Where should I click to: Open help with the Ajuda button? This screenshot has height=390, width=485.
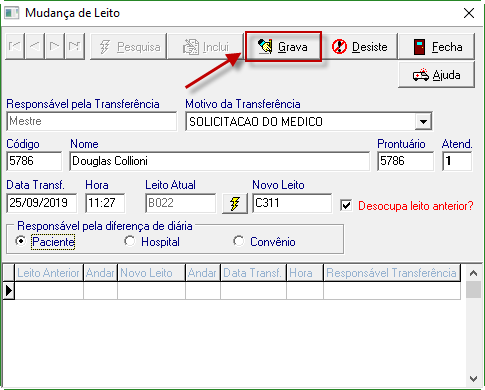point(436,75)
